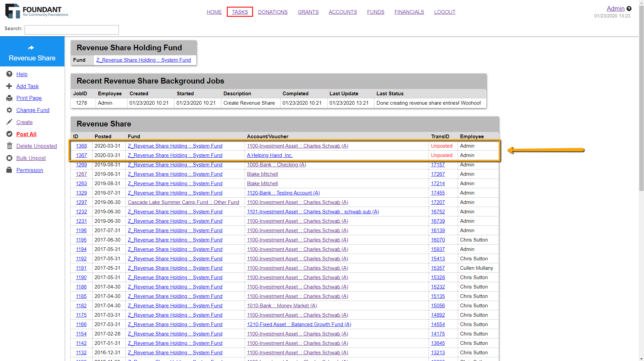Open the Z_Revenue Share Holding fund in header panel

click(144, 60)
